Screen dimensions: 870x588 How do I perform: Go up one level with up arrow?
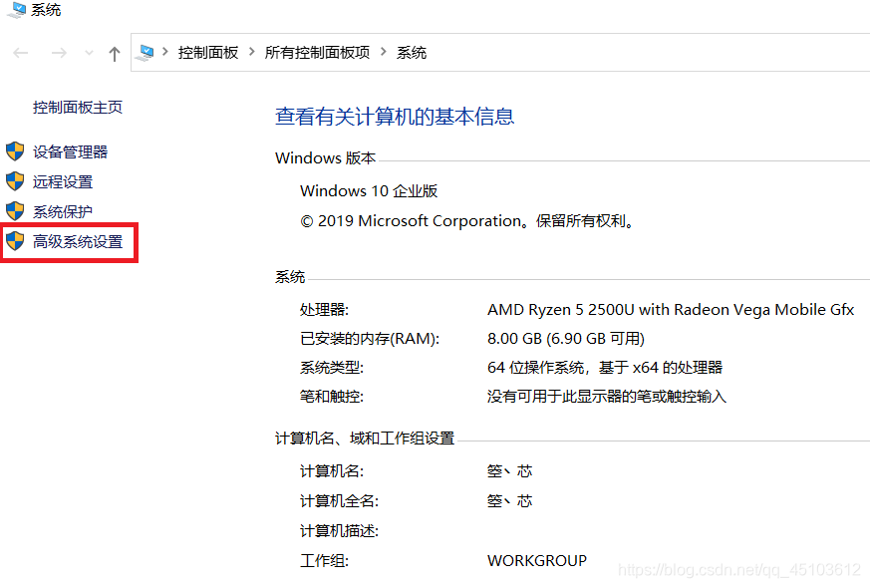pos(115,54)
